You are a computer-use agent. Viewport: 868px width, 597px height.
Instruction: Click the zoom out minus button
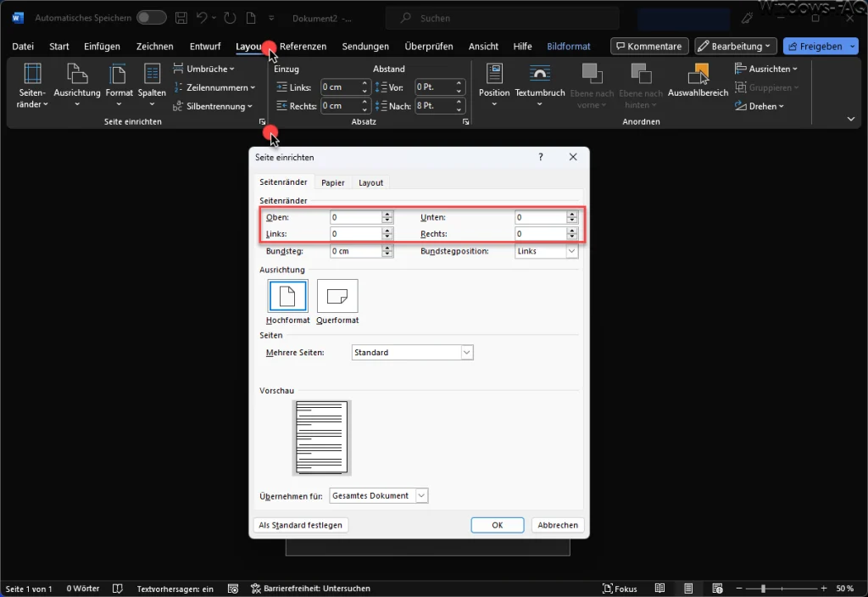[x=739, y=589]
